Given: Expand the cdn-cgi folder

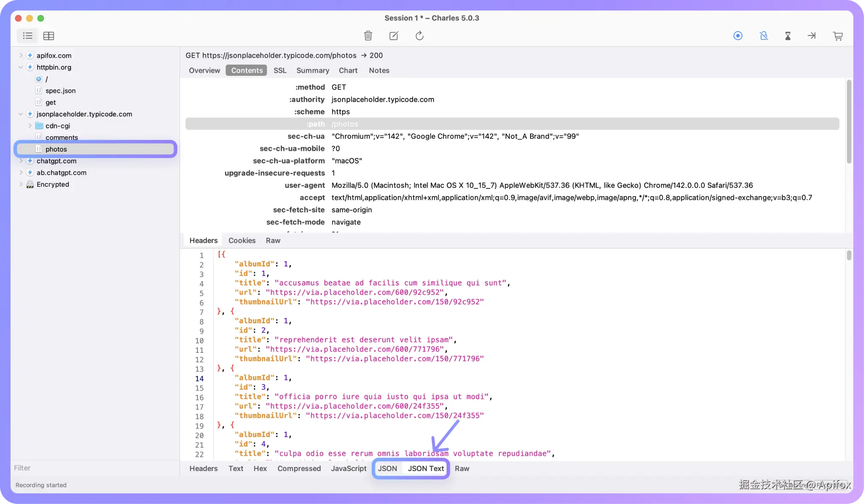Looking at the screenshot, I should 30,126.
